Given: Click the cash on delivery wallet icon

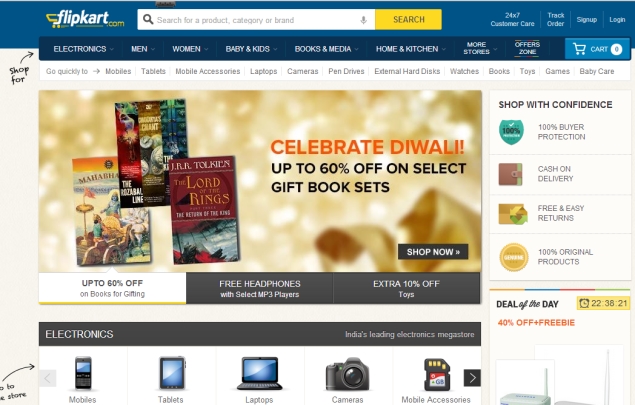Looking at the screenshot, I should click(x=510, y=174).
